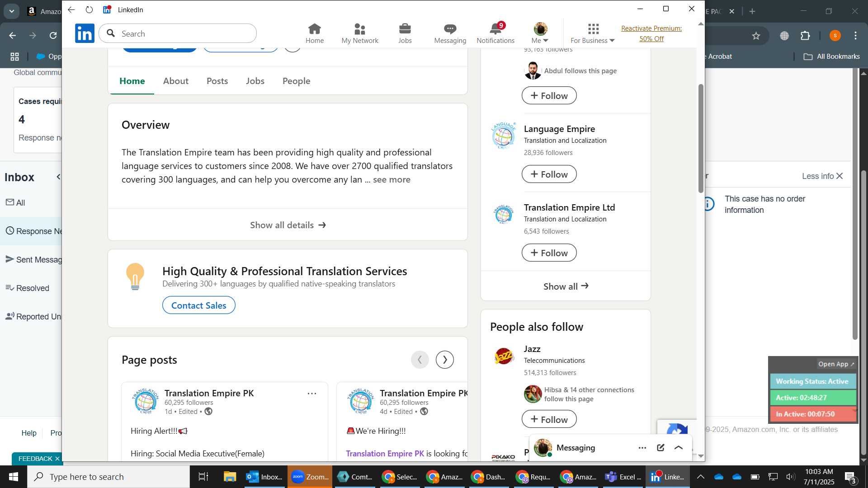Image resolution: width=868 pixels, height=488 pixels.
Task: Open Notifications bell with 9 badge
Action: point(495,34)
